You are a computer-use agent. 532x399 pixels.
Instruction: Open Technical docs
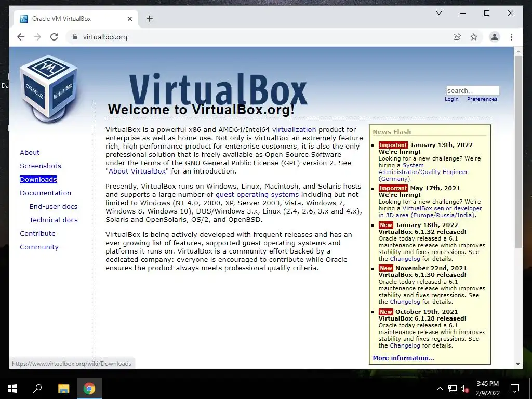54,220
